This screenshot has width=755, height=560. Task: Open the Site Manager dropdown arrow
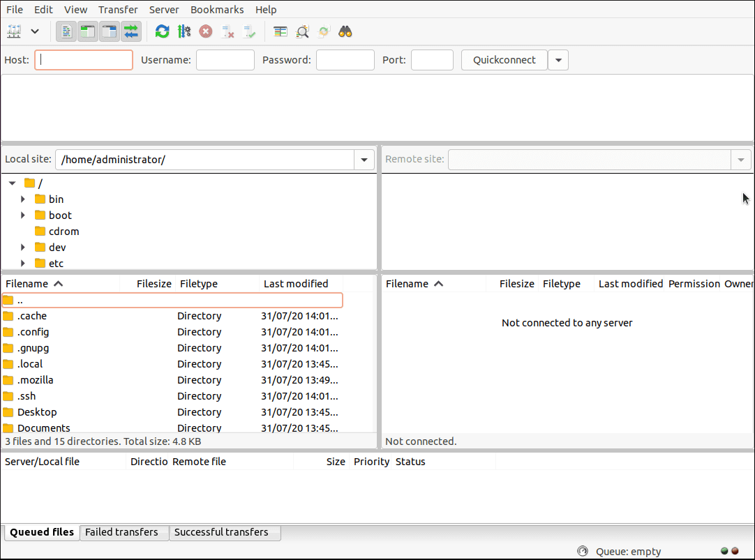point(34,31)
